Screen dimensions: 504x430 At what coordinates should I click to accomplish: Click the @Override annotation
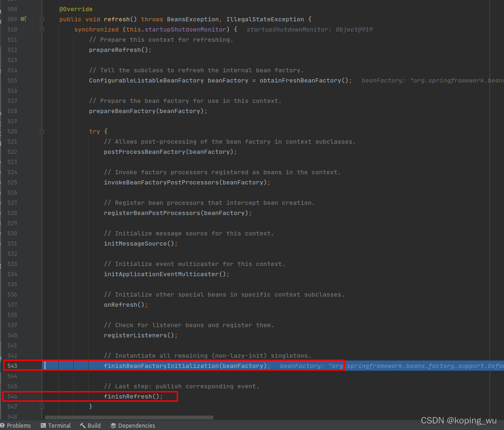[x=76, y=9]
